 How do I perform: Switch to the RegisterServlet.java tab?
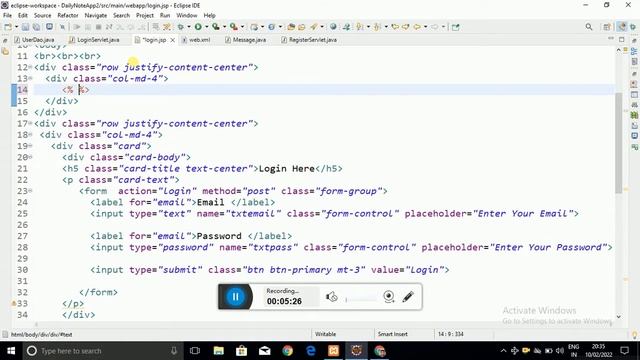(x=309, y=40)
